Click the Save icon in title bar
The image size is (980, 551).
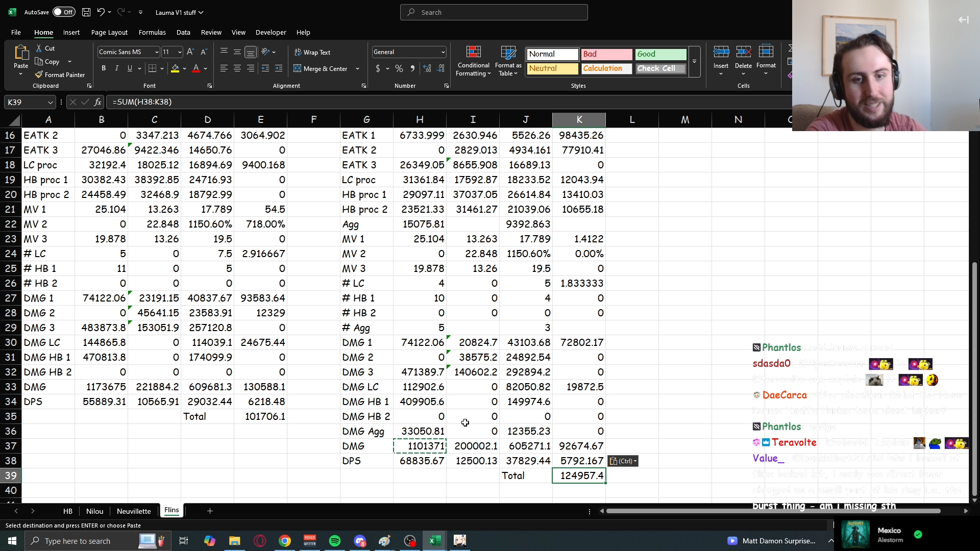[86, 12]
